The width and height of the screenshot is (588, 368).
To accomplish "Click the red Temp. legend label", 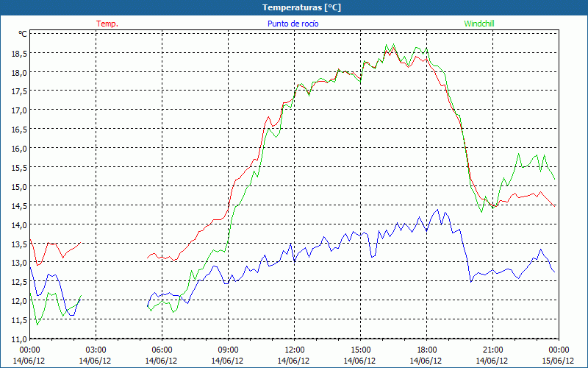I will coord(107,24).
